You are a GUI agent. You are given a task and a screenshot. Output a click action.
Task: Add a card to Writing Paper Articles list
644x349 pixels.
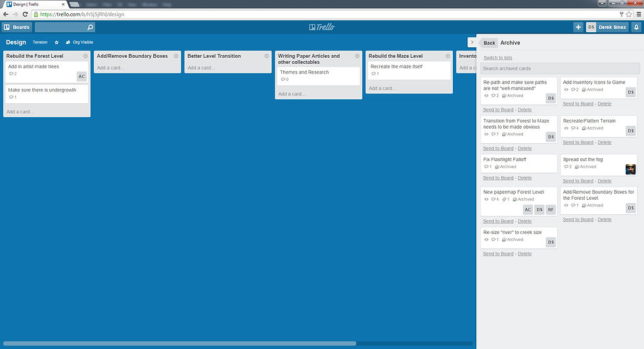[x=292, y=94]
